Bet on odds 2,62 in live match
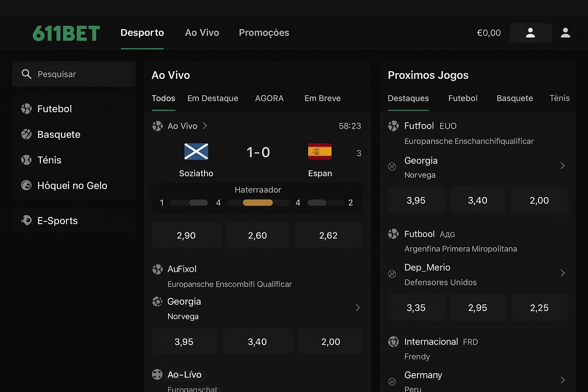This screenshot has width=588, height=392. [328, 235]
